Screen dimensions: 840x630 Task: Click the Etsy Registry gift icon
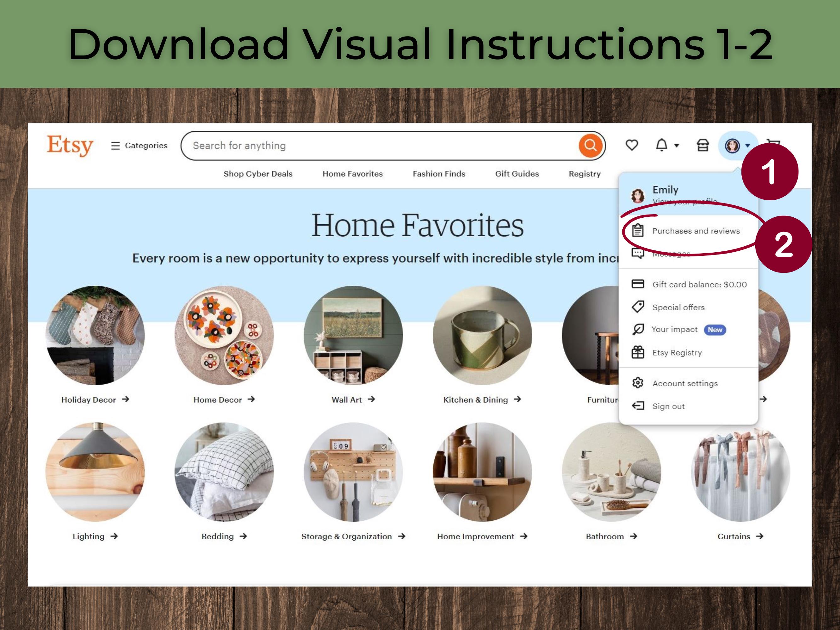pyautogui.click(x=637, y=352)
